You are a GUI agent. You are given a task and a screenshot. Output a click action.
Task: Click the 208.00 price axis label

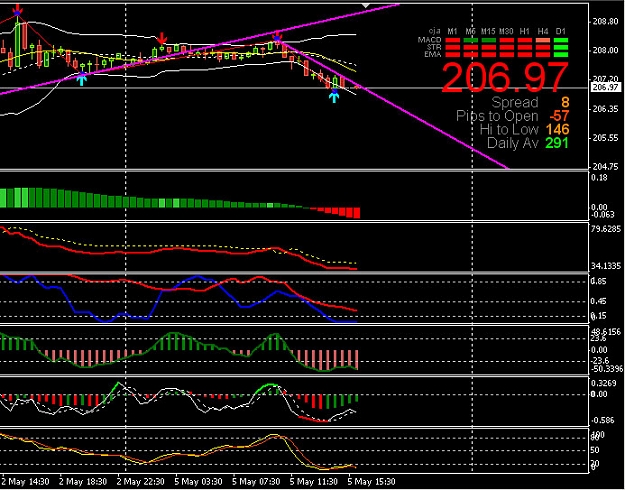pyautogui.click(x=605, y=51)
